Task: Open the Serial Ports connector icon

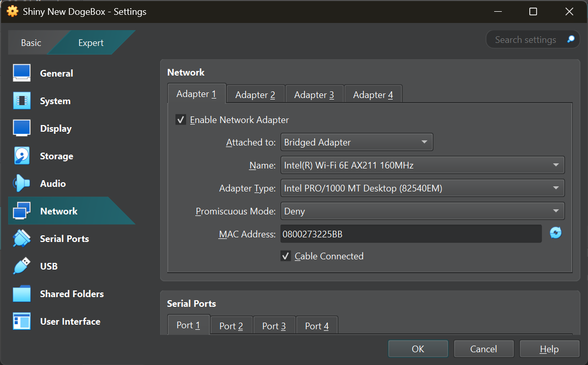Action: pos(22,238)
